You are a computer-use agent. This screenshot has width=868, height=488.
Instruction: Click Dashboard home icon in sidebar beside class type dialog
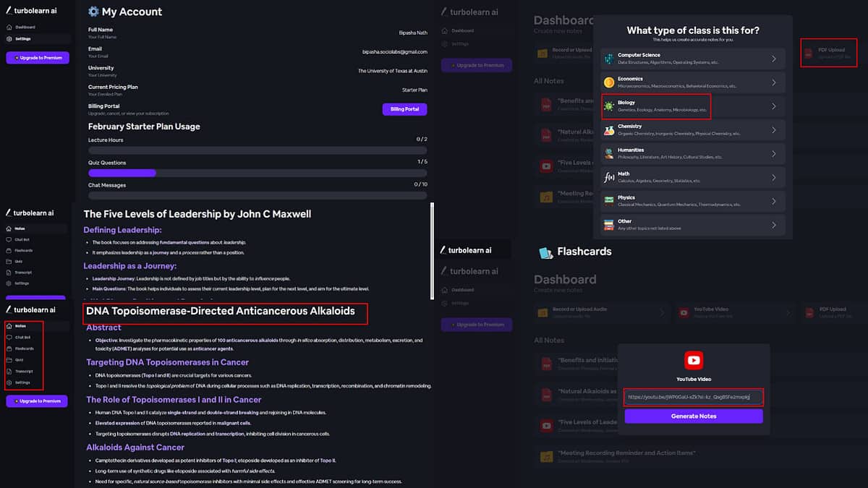(444, 31)
